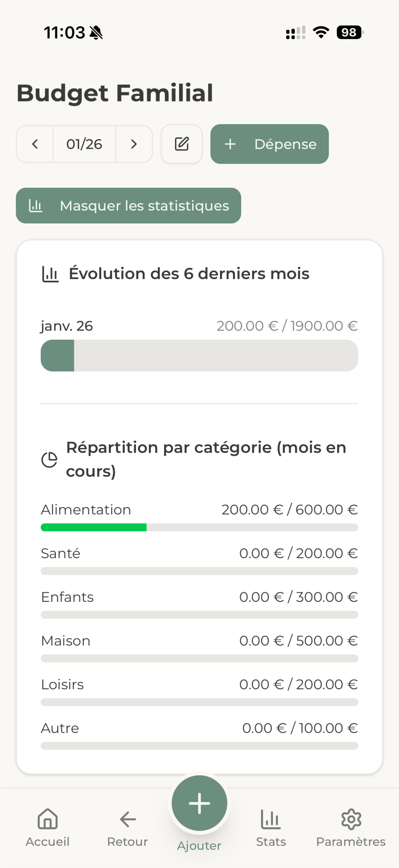
Task: Select the Alimentation green progress bar
Action: 94,527
